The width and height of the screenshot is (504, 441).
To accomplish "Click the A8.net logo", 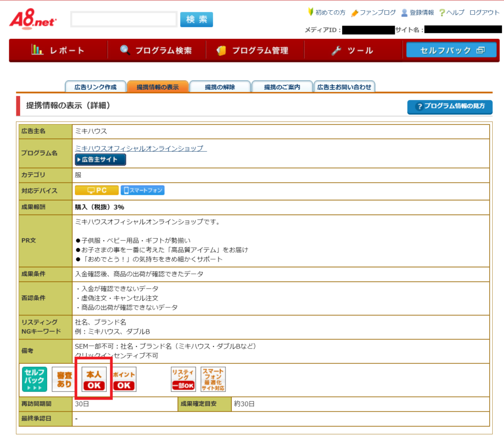I will click(33, 19).
